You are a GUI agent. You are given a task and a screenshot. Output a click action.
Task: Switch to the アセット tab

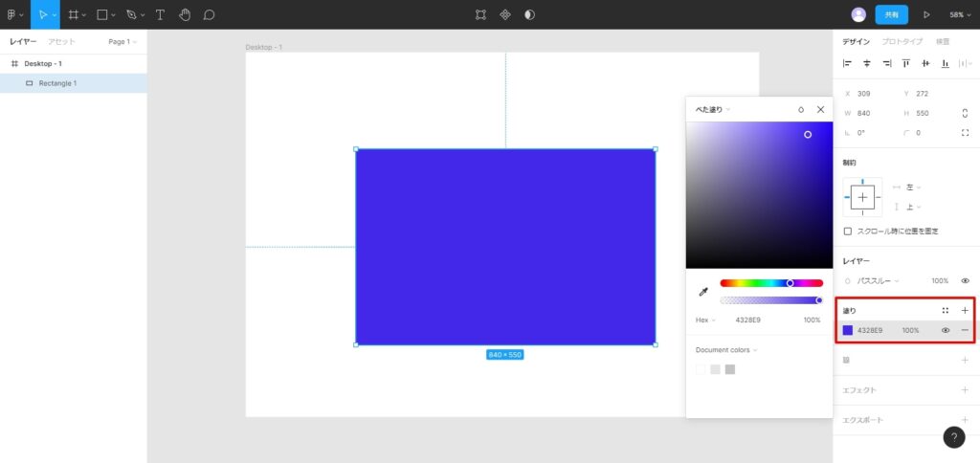(x=61, y=42)
